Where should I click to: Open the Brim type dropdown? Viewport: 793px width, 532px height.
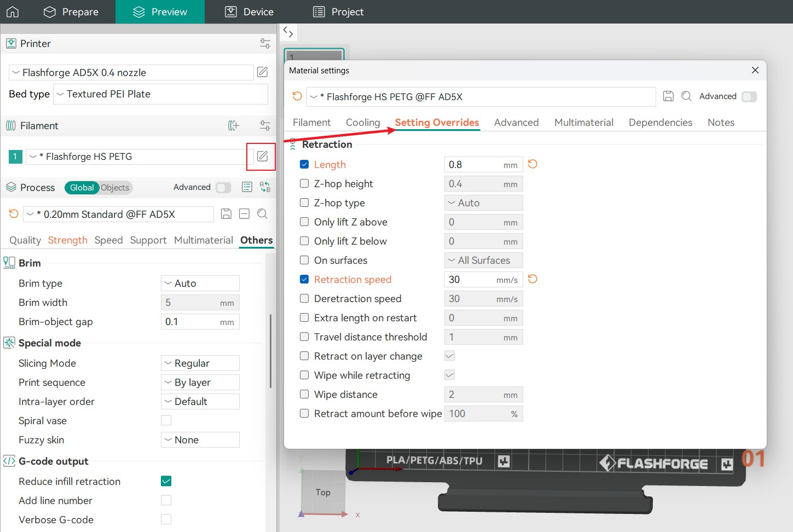[200, 284]
